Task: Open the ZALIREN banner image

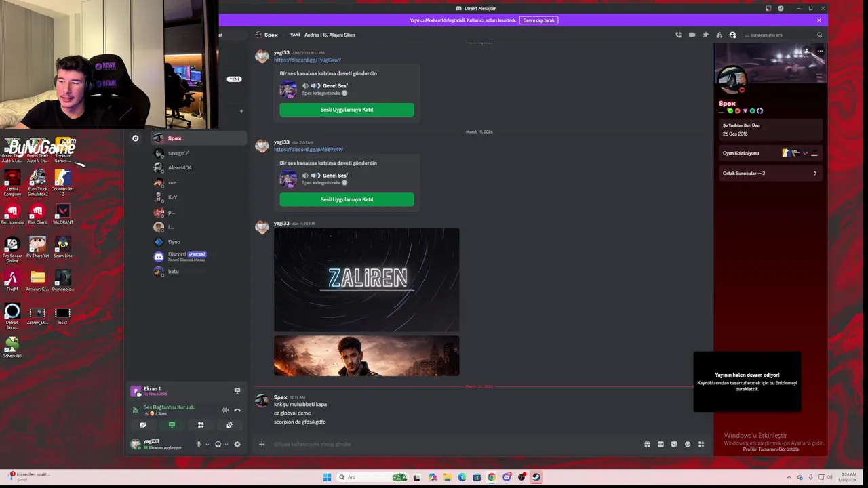Action: coord(366,279)
